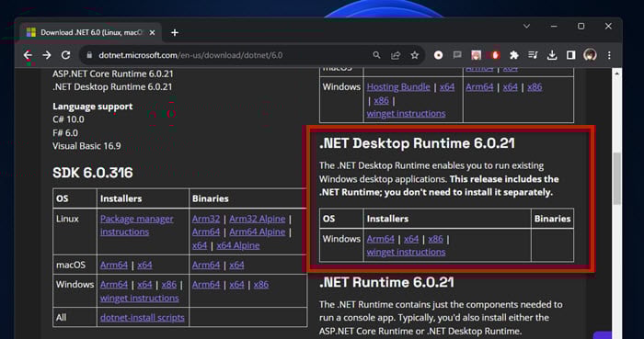Click the Language support label
Viewport: 644px width, 339px height.
92,107
